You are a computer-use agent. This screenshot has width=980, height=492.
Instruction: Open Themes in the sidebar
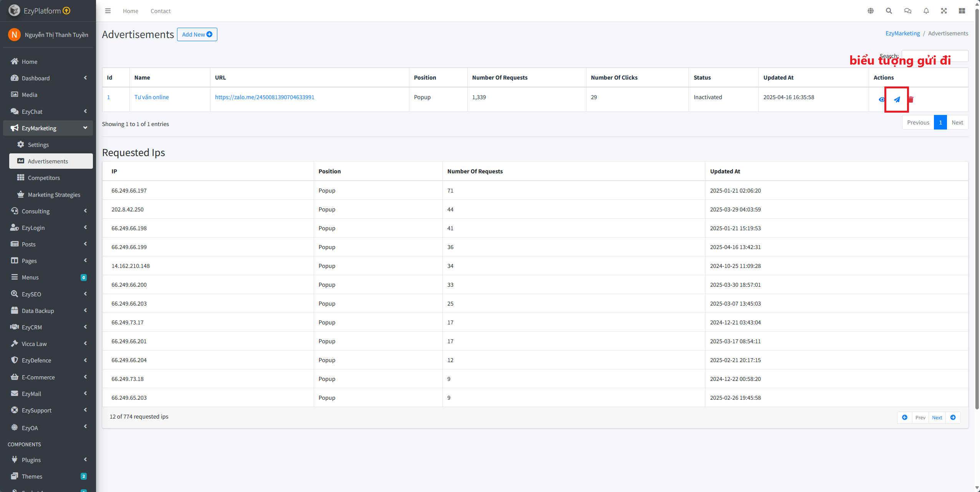coord(48,476)
